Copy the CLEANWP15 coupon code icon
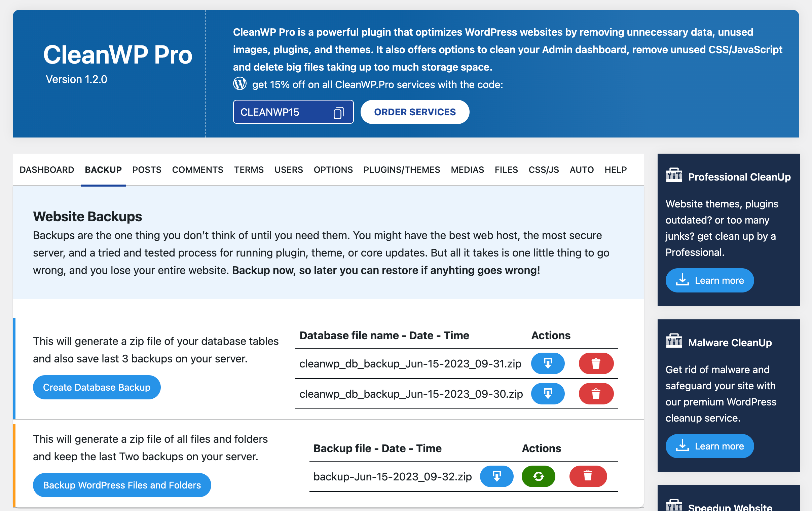Image resolution: width=812 pixels, height=511 pixels. pyautogui.click(x=339, y=112)
